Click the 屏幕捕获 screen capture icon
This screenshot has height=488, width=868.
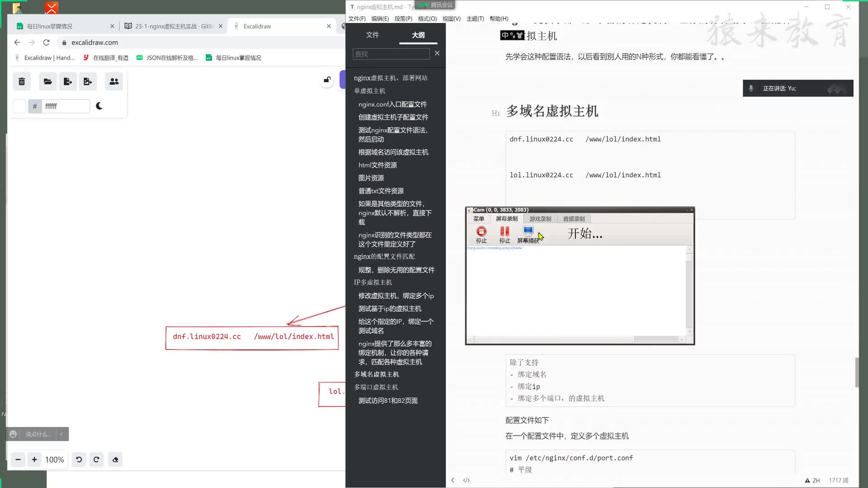pos(528,235)
